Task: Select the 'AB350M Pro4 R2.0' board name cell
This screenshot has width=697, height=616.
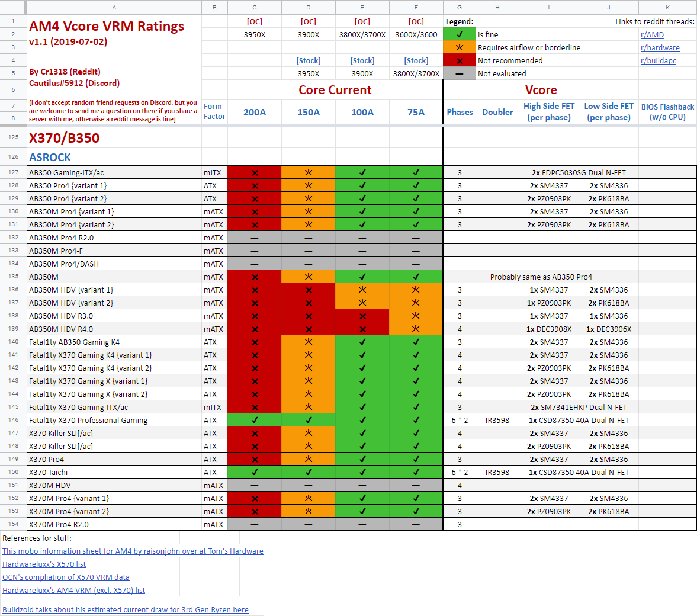Action: coord(114,238)
